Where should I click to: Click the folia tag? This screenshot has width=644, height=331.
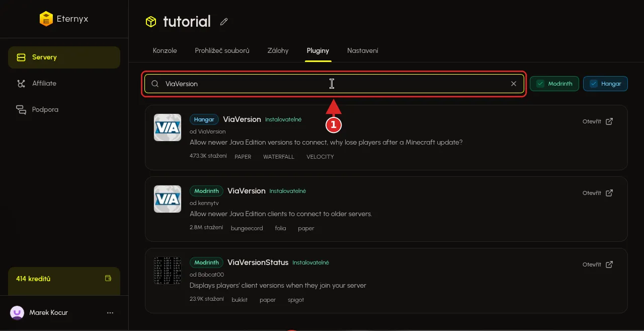[280, 228]
